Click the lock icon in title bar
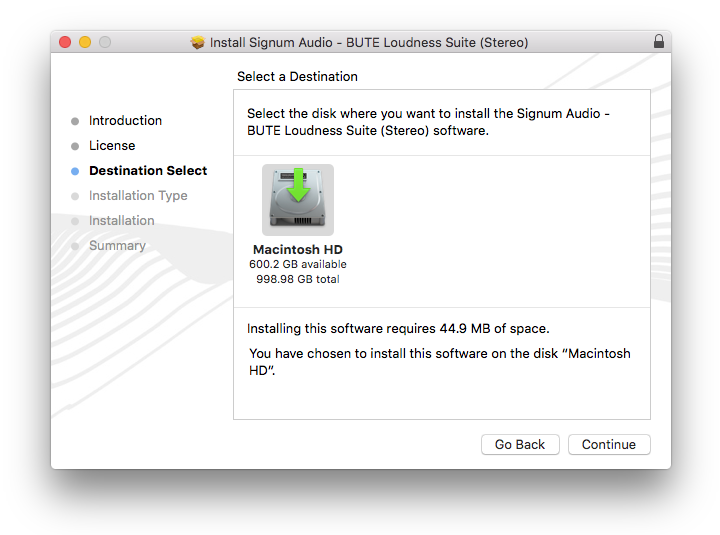This screenshot has height=535, width=720. (x=658, y=42)
